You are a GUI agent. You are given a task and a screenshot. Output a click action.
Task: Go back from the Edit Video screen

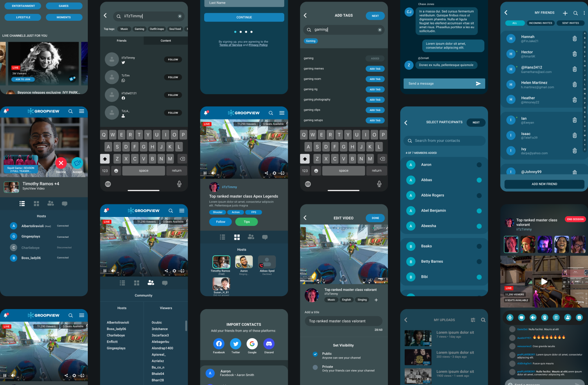click(305, 218)
